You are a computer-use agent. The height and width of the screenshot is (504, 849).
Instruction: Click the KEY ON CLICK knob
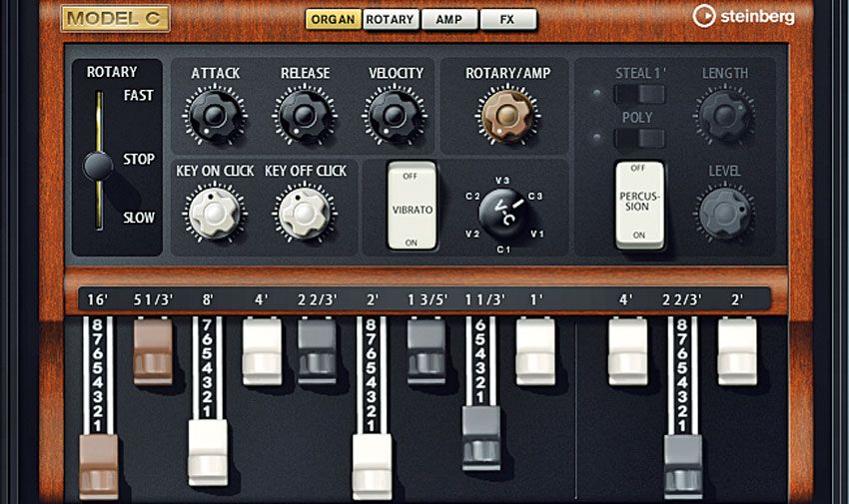215,213
